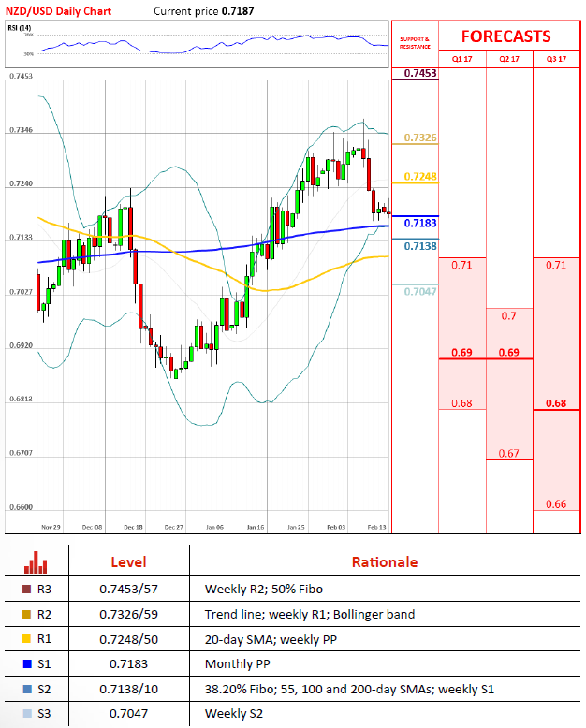Click the 0.7047 level cell in table
Image resolution: width=586 pixels, height=728 pixels.
128,713
